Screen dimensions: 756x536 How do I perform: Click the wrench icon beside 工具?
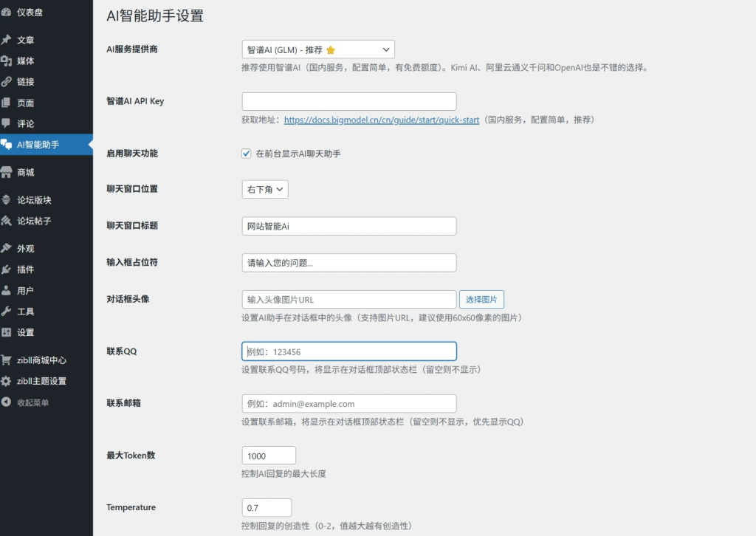click(x=6, y=312)
